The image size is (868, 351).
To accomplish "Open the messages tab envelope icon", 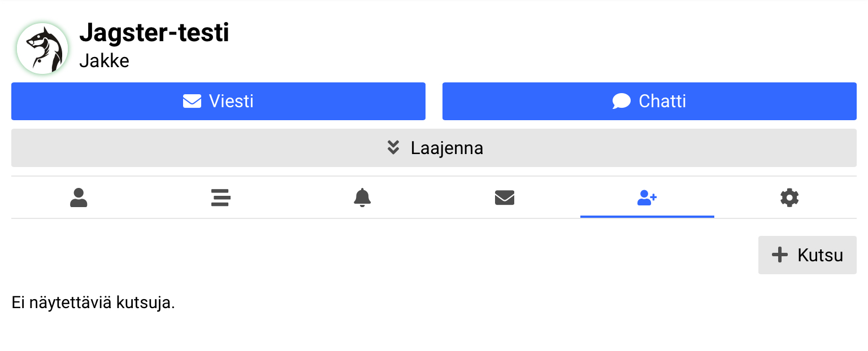I will coord(505,198).
